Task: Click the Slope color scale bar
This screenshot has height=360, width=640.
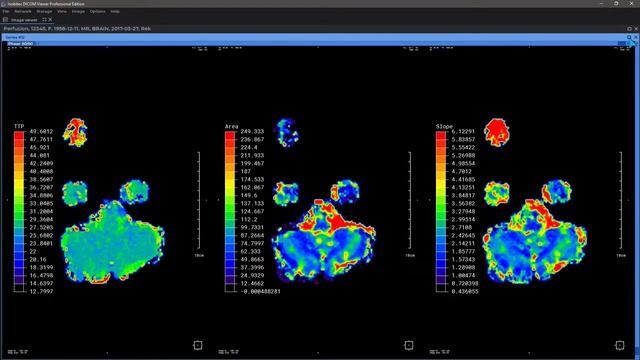Action: pyautogui.click(x=441, y=211)
